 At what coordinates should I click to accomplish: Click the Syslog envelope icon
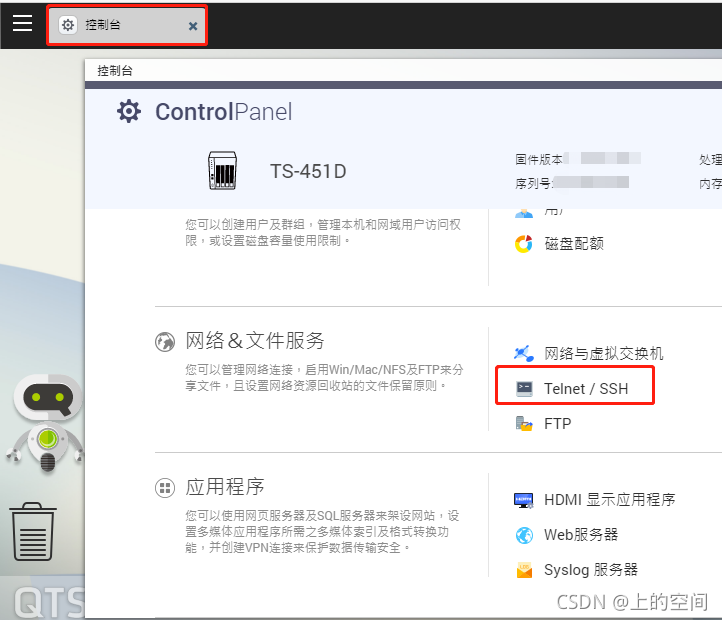[524, 570]
